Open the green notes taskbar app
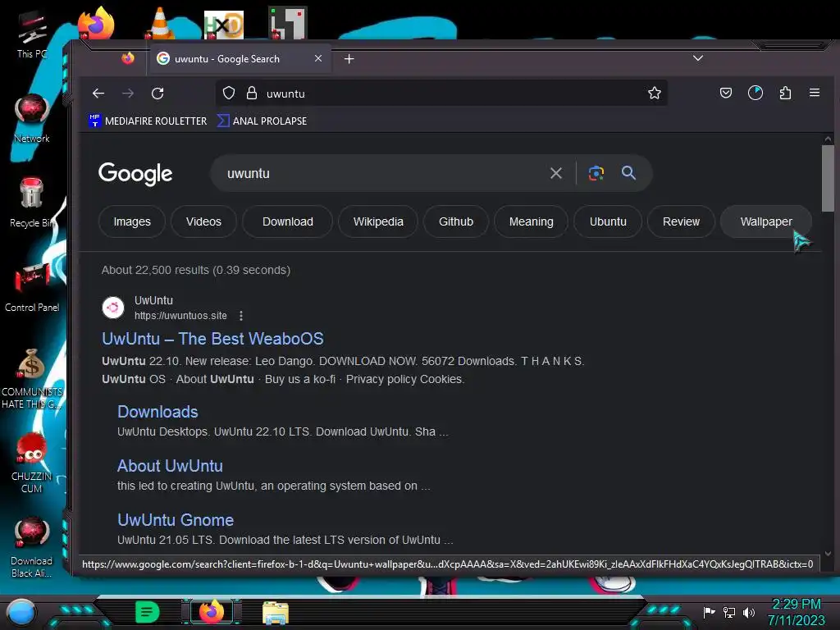The width and height of the screenshot is (840, 630). (x=148, y=612)
